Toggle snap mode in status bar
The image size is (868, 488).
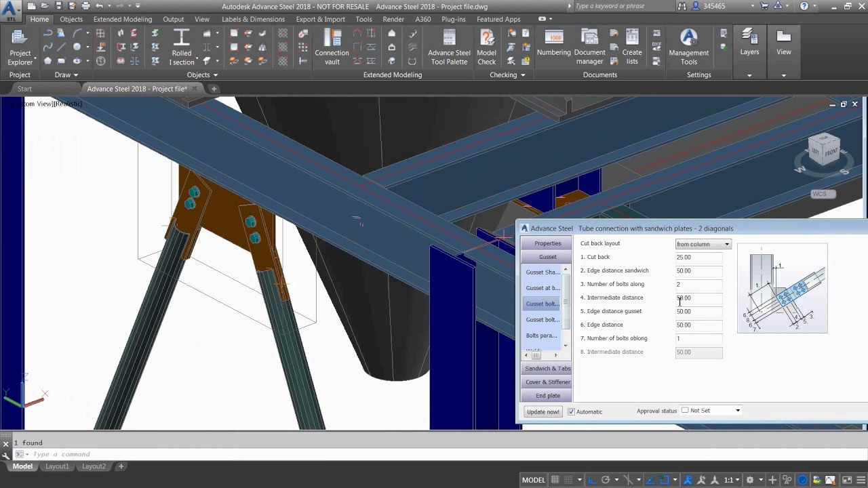pos(570,480)
